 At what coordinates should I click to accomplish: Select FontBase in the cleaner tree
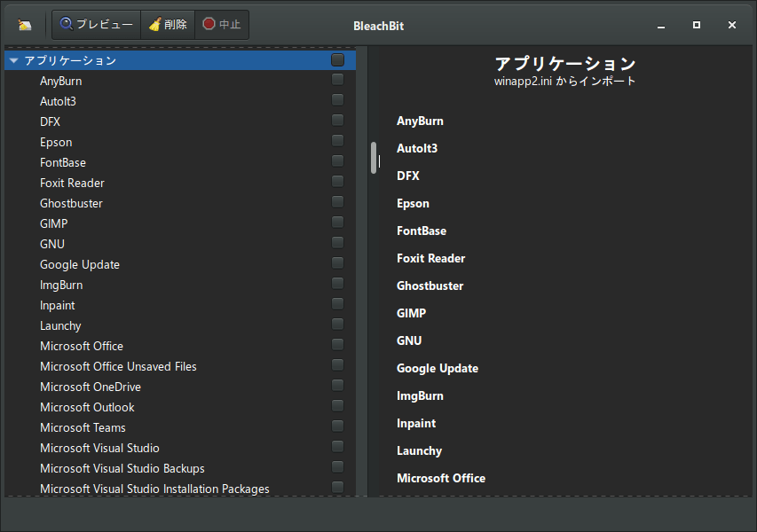pyautogui.click(x=180, y=162)
